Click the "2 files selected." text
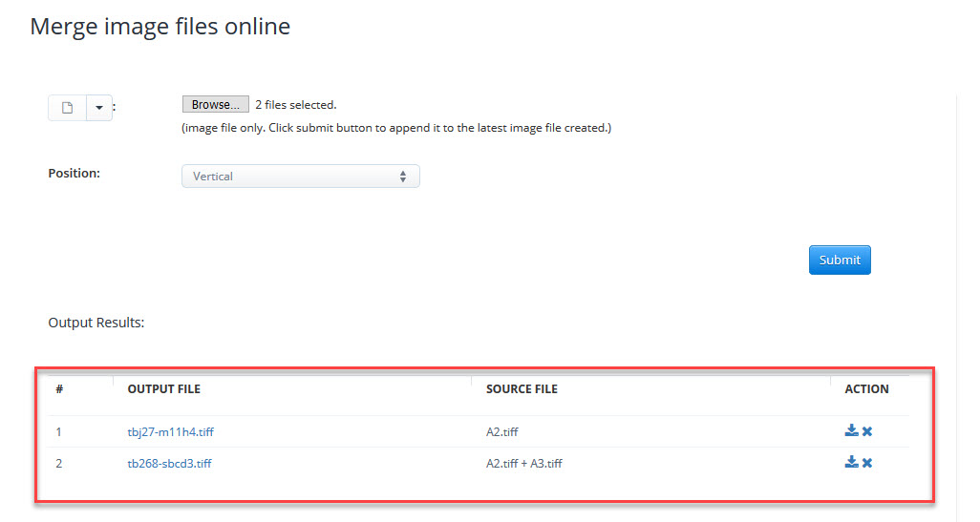 pos(295,105)
